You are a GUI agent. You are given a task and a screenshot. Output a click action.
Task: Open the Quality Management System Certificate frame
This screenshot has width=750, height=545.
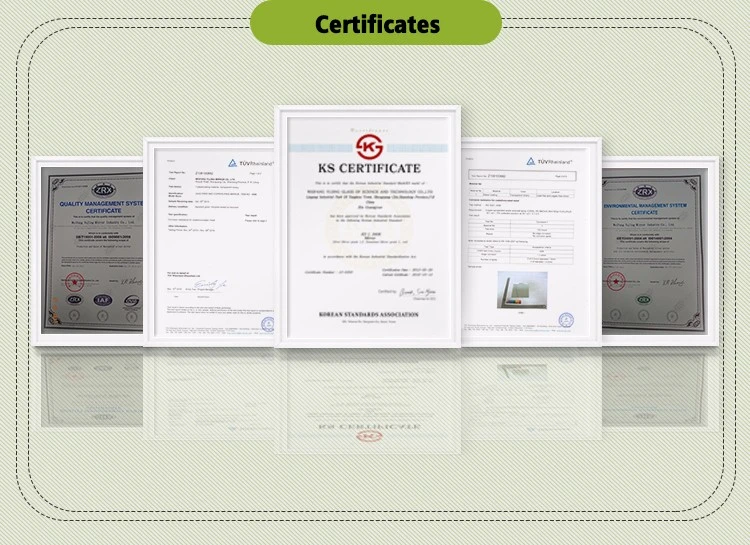point(88,251)
